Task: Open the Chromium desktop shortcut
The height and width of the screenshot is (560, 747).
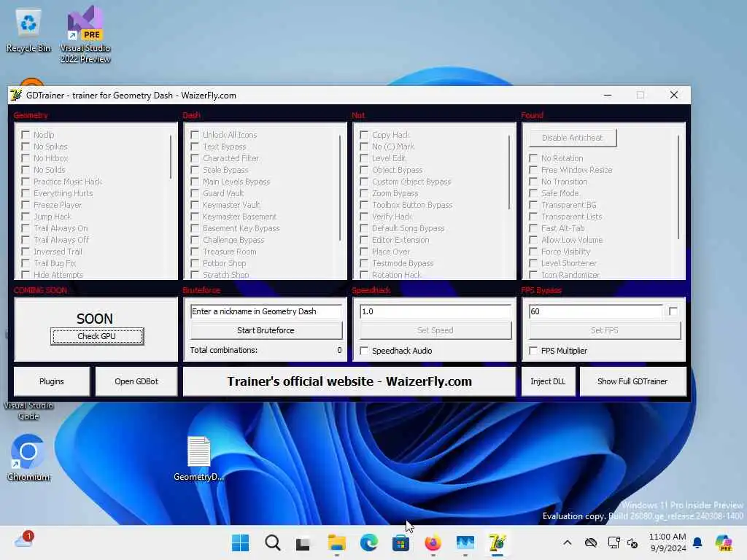Action: click(x=28, y=458)
